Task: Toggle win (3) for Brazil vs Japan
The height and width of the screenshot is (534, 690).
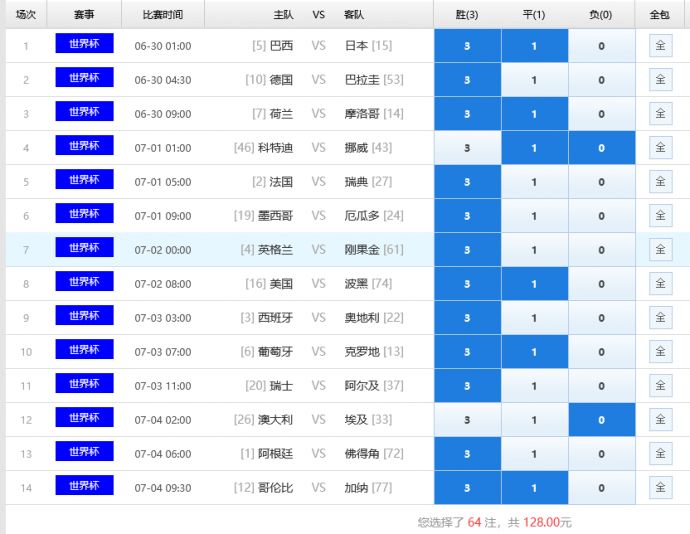Action: pyautogui.click(x=467, y=46)
